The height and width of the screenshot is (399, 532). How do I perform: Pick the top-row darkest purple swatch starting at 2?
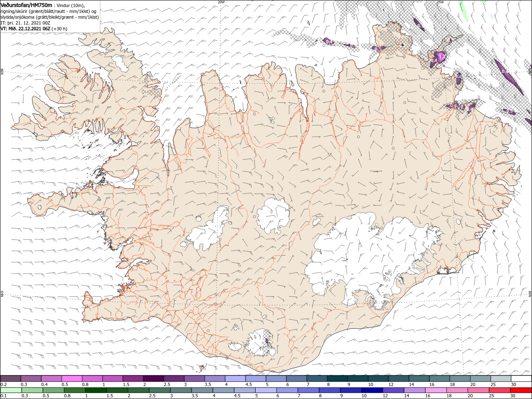pyautogui.click(x=153, y=379)
